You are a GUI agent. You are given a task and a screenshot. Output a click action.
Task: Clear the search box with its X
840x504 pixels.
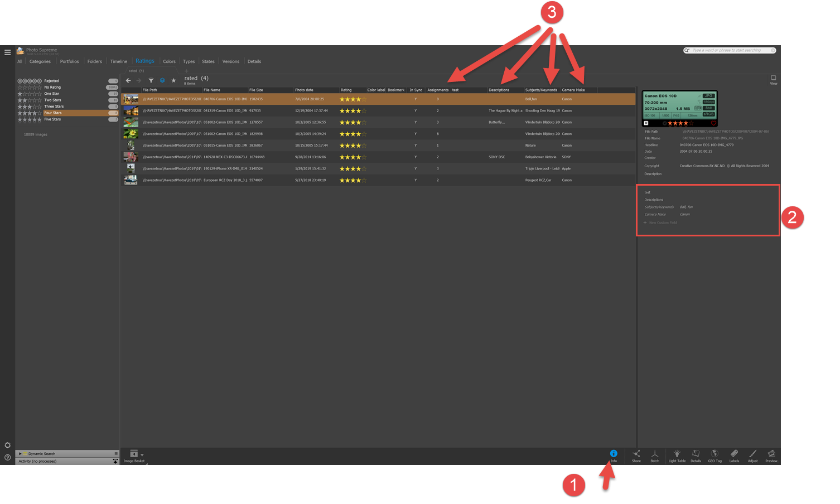click(773, 50)
